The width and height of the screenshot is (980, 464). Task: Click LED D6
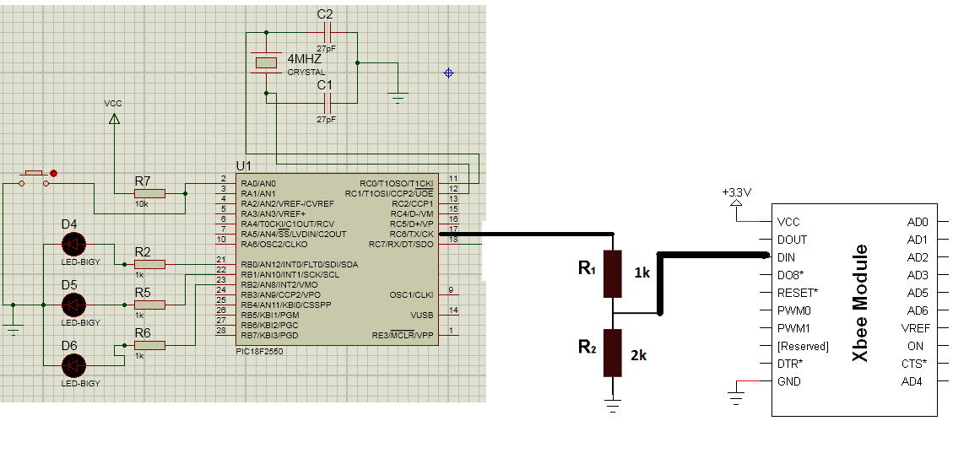point(74,364)
